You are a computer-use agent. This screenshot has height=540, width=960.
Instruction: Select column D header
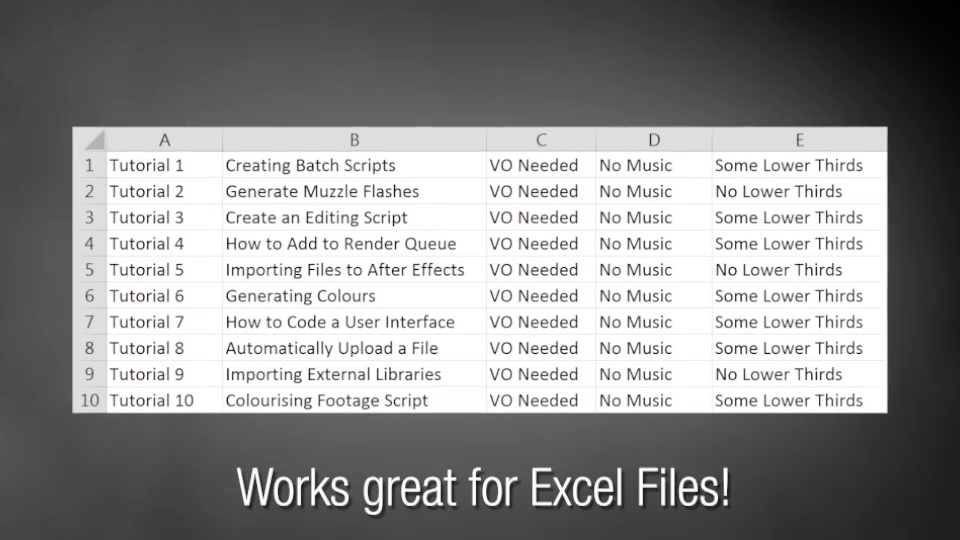pyautogui.click(x=654, y=140)
